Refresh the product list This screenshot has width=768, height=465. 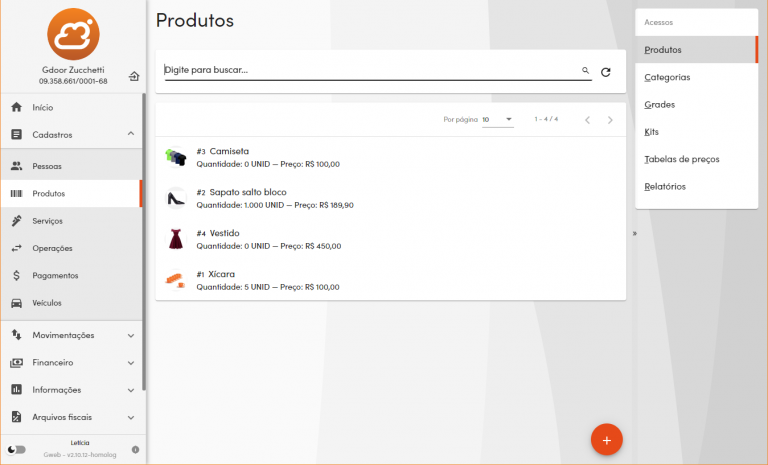605,72
